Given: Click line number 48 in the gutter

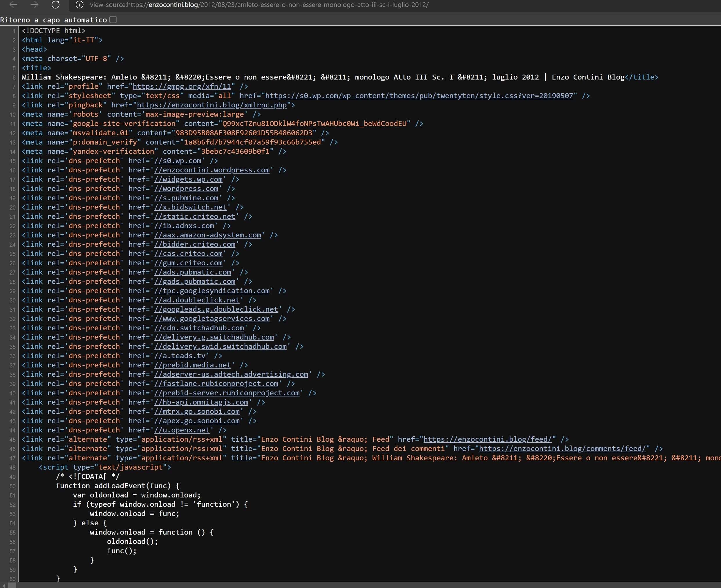Looking at the screenshot, I should 12,468.
